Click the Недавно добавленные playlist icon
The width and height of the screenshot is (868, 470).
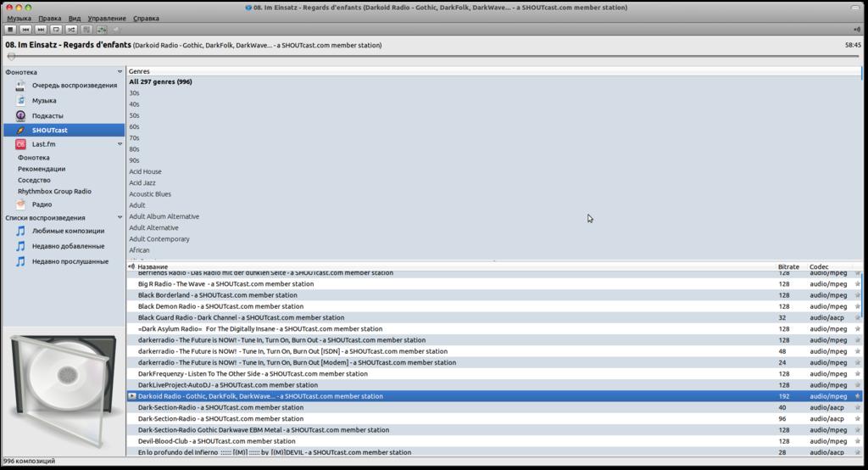click(x=20, y=246)
